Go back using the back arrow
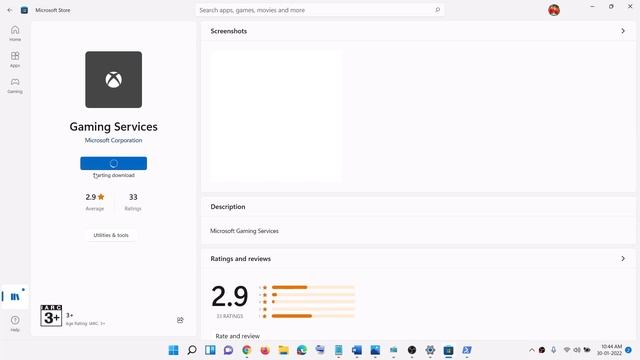Viewport: 640px width, 360px height. click(x=10, y=10)
